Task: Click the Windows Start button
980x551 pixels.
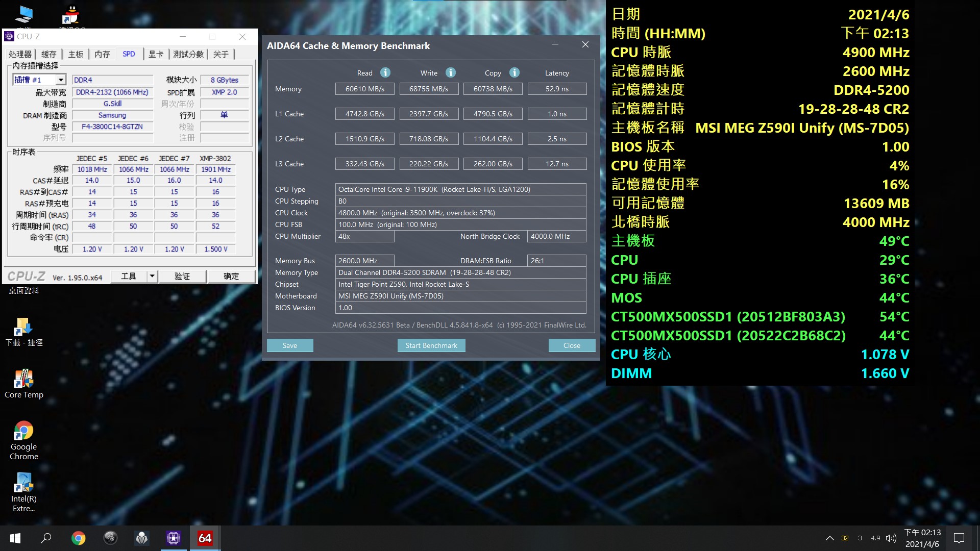Action: tap(15, 538)
